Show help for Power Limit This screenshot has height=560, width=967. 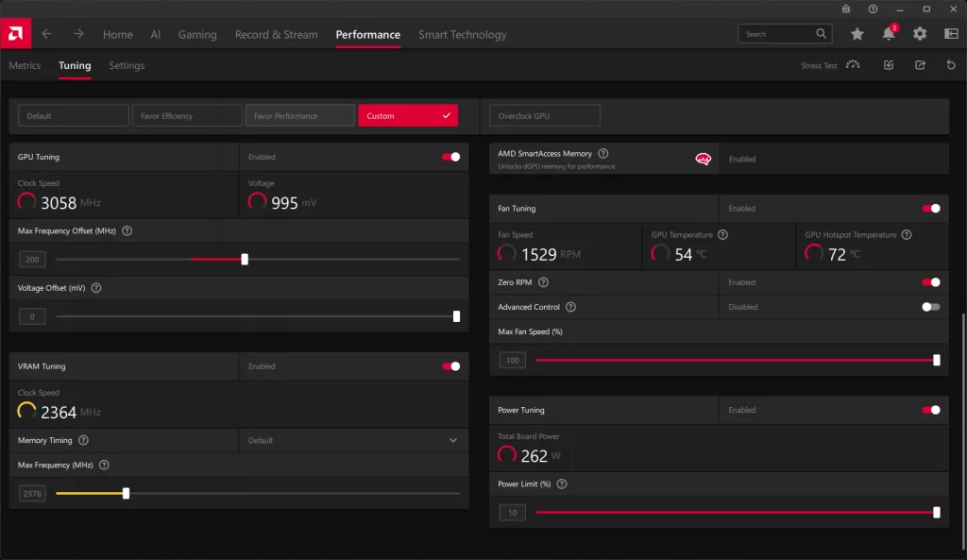(x=562, y=484)
